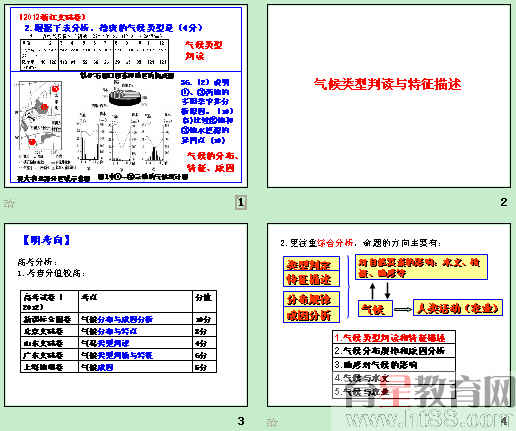Select slide 4 thumbnail with yellow boxes
The height and width of the screenshot is (431, 516).
click(389, 315)
